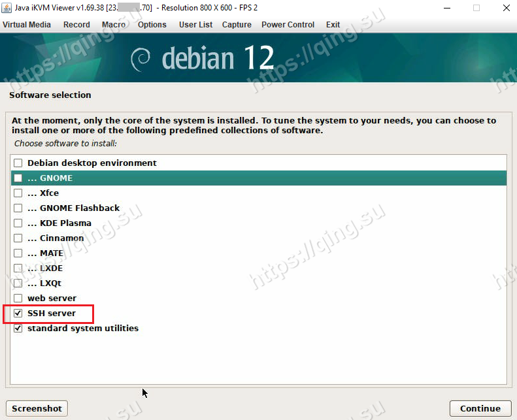This screenshot has height=420, width=517.
Task: Enable the Cinnamon desktop checkbox
Action: (x=18, y=238)
